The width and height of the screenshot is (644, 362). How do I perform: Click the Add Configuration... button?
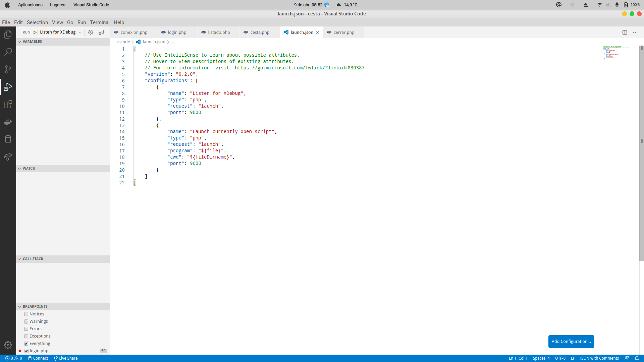(571, 342)
